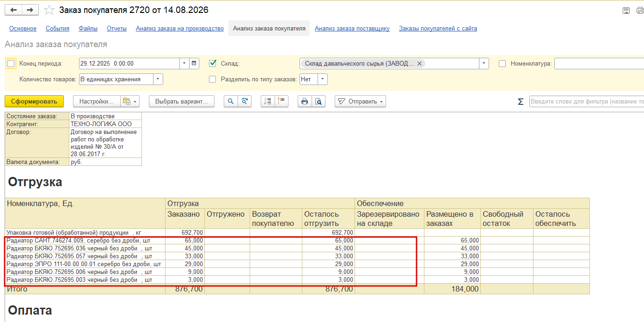Click the find-next search icon
This screenshot has width=644, height=322.
click(x=245, y=102)
